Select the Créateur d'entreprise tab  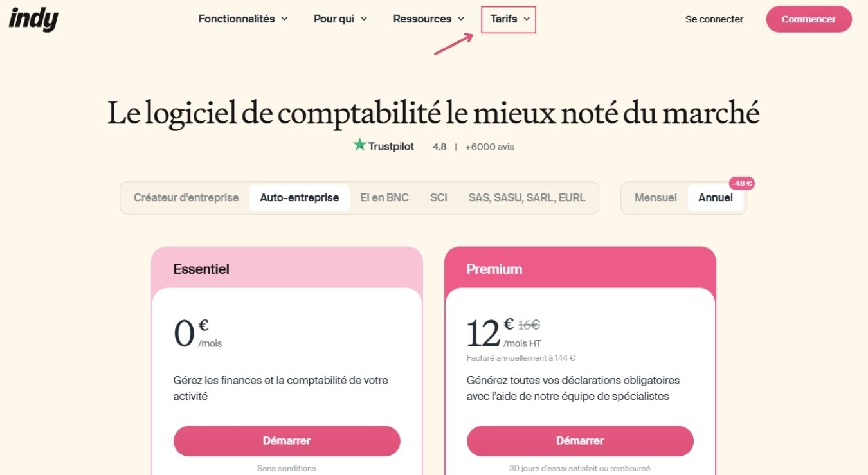[186, 198]
